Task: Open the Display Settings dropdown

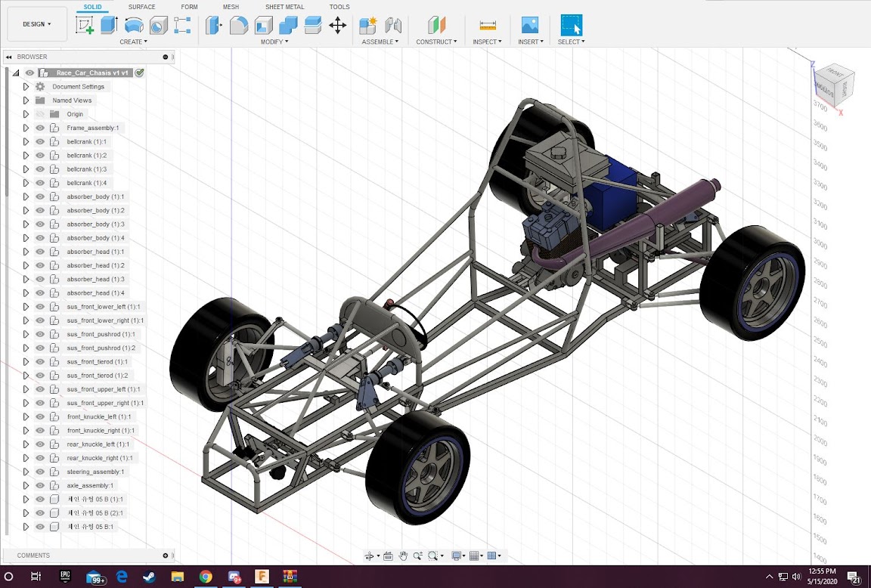Action: (x=457, y=556)
